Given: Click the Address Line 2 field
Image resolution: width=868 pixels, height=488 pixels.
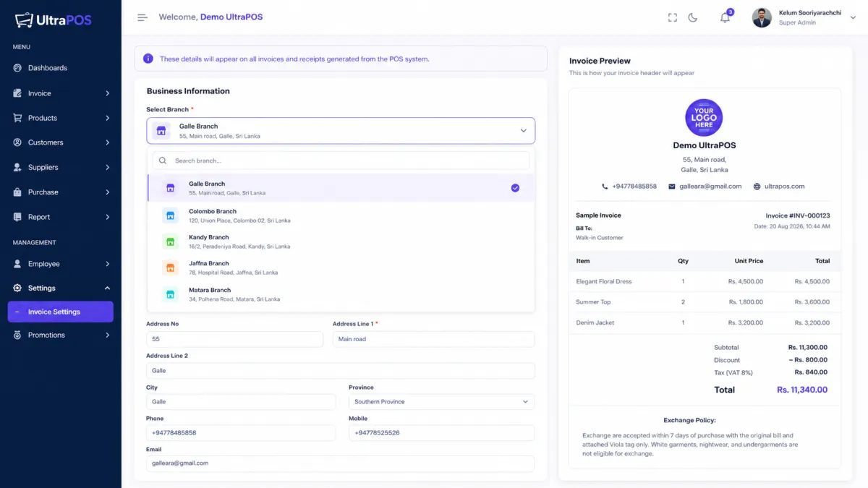Looking at the screenshot, I should tap(341, 370).
